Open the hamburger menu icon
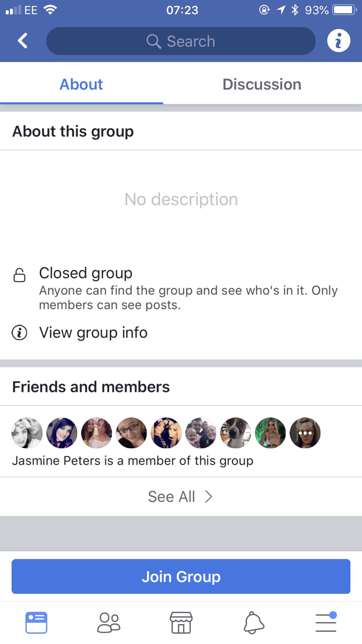Viewport: 362px width, 644px height. pos(326,622)
